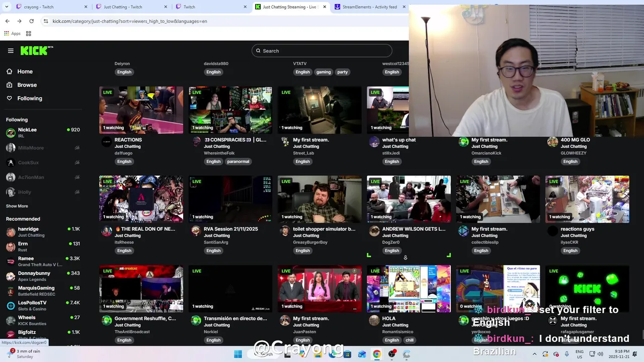Open recommended channel hanridge
The image size is (644, 362).
pyautogui.click(x=43, y=232)
